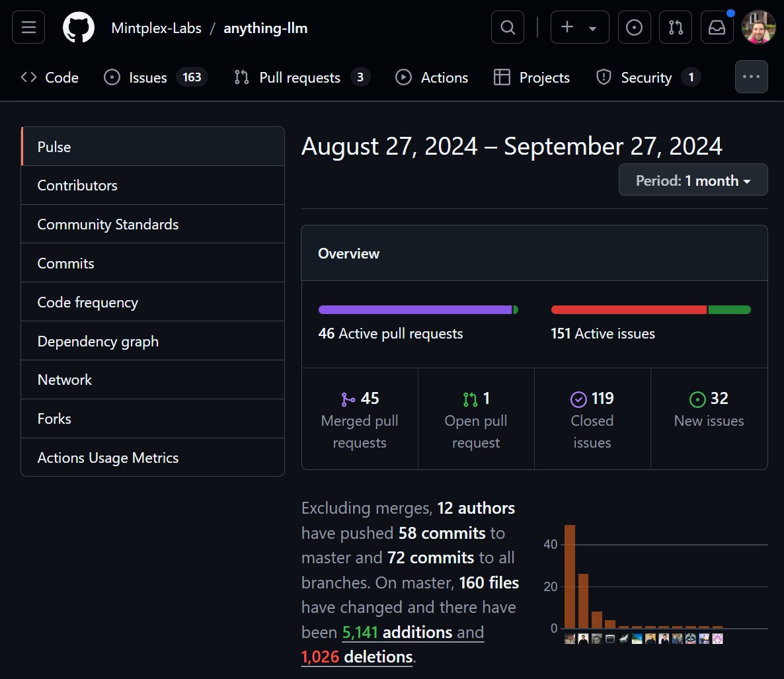Click the 46 Active pull requests text

(391, 333)
